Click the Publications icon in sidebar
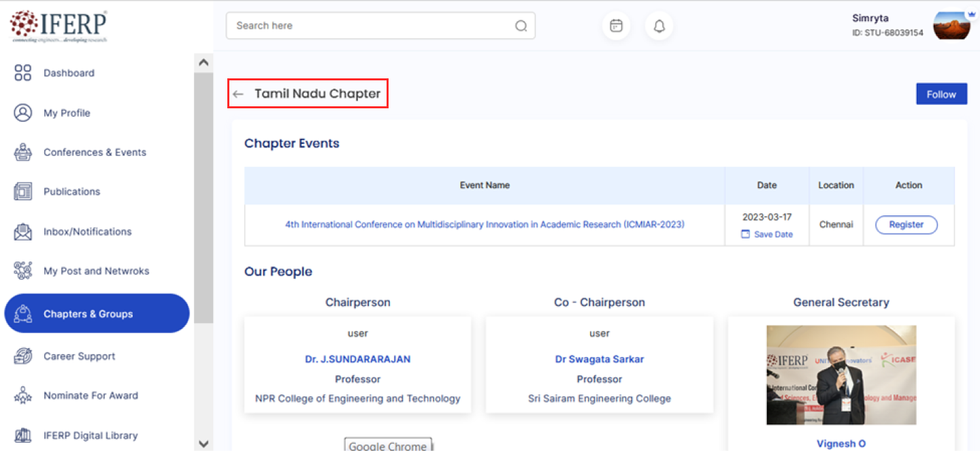Image resolution: width=980 pixels, height=451 pixels. pyautogui.click(x=23, y=191)
